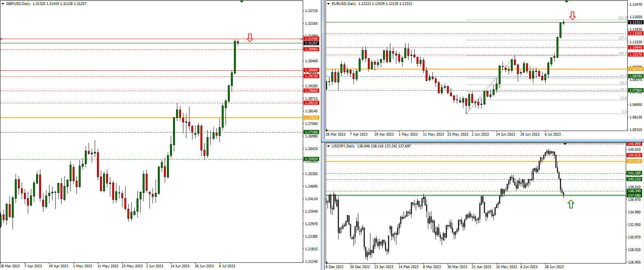644x270 pixels.
Task: Select the 143.050 orange price label
Action: pyautogui.click(x=634, y=161)
